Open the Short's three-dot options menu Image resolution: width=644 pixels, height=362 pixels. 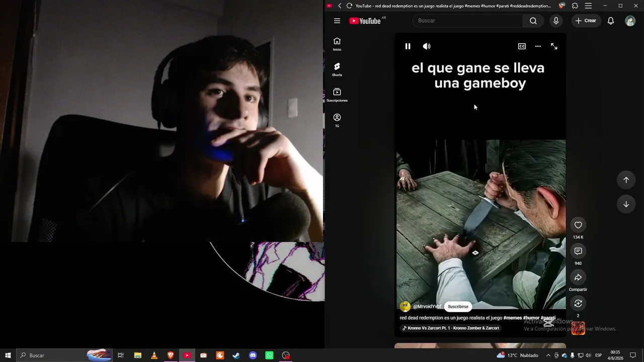538,46
